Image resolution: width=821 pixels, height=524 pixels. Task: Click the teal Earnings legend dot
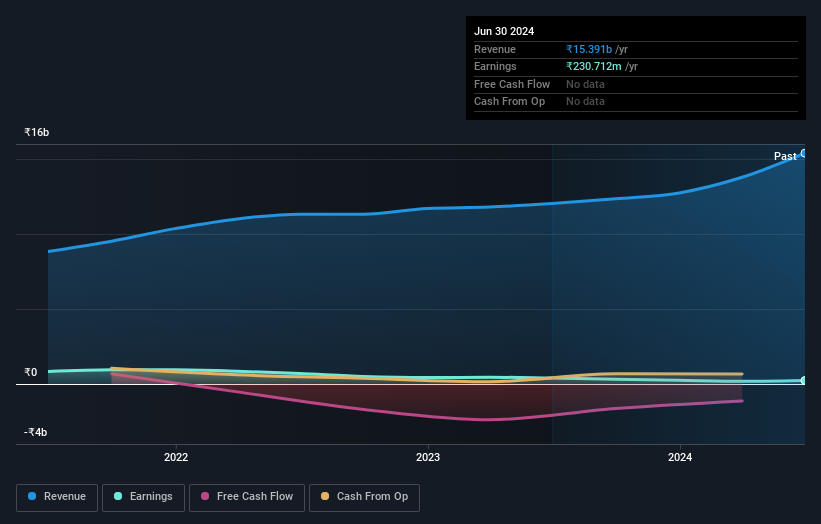pyautogui.click(x=118, y=496)
